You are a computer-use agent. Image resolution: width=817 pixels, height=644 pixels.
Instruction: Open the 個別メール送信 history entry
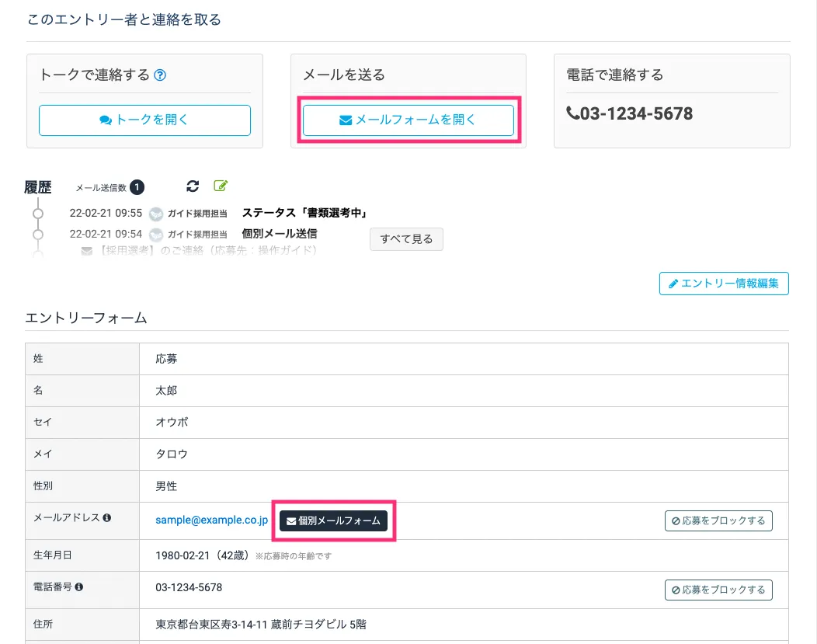click(280, 233)
